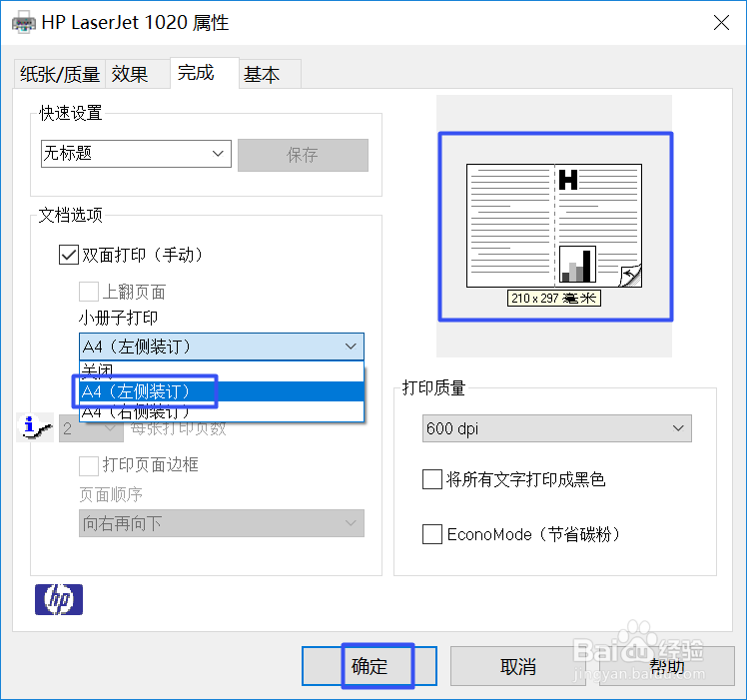Click the HP logo icon
The width and height of the screenshot is (747, 700).
tap(59, 599)
